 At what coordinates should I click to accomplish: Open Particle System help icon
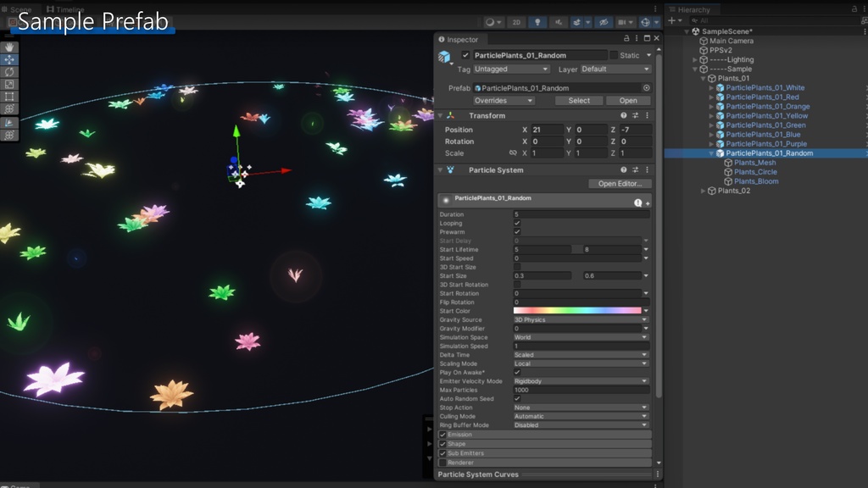pyautogui.click(x=624, y=169)
